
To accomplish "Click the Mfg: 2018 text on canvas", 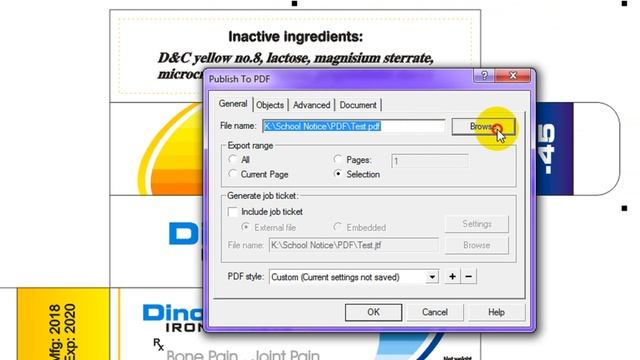I will click(x=54, y=331).
